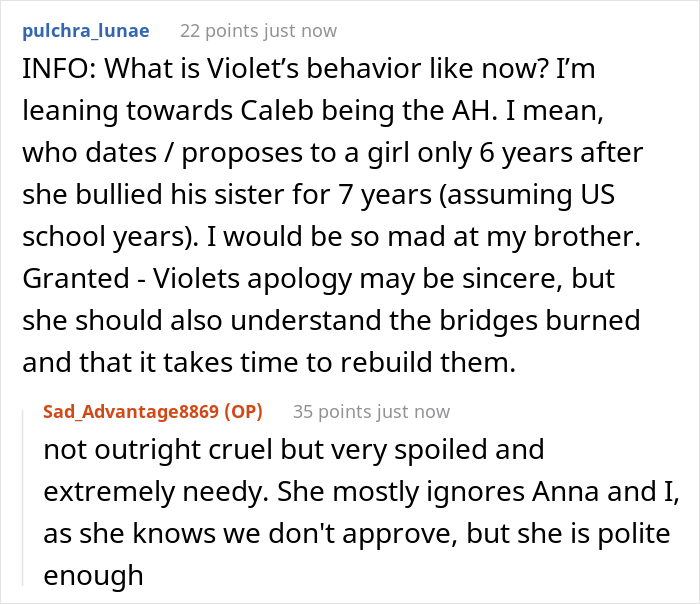
Task: Open pulchra_lunae's user profile
Action: [x=85, y=31]
